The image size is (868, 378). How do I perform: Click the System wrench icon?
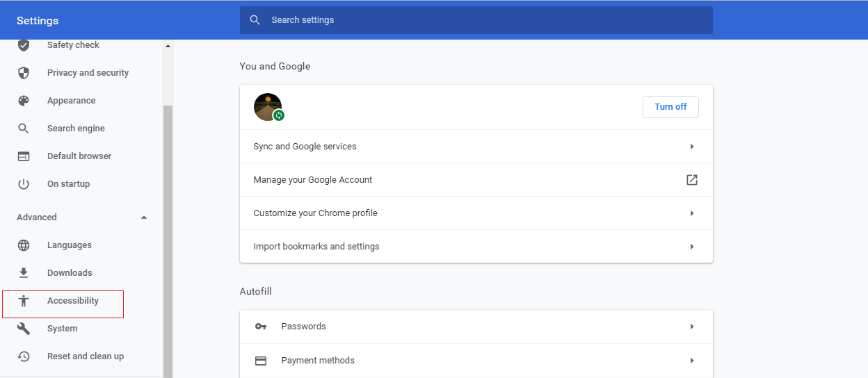point(24,329)
